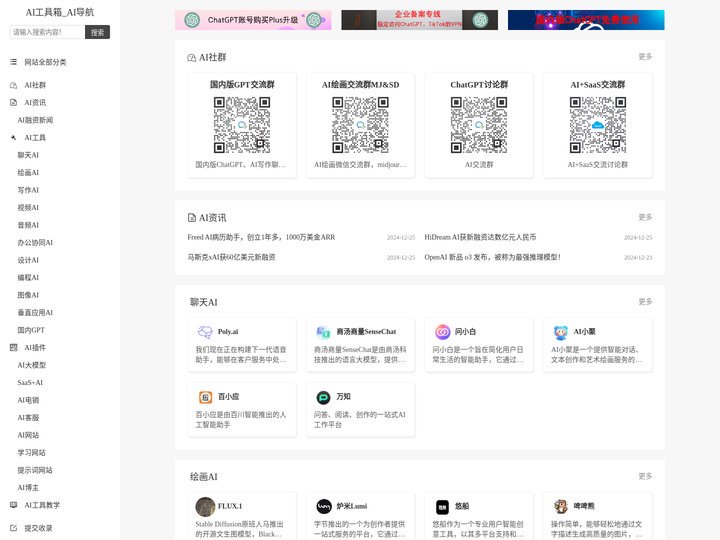The height and width of the screenshot is (540, 720).
Task: Select SaaS+AI in the sidebar
Action: point(30,382)
